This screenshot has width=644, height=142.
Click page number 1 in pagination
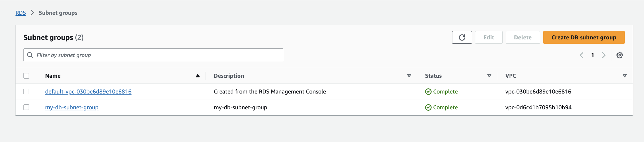[592, 55]
